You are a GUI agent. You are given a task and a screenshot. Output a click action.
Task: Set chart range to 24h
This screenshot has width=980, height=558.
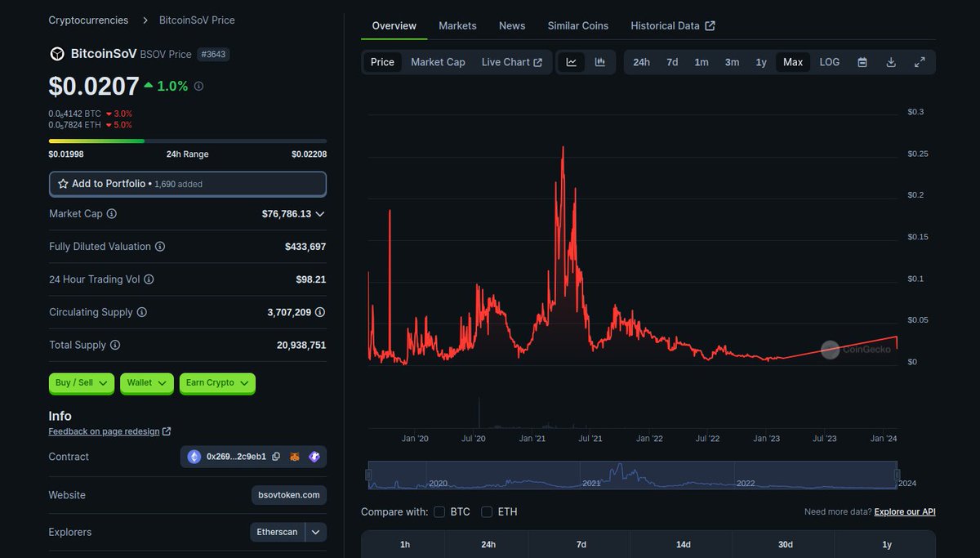[642, 62]
